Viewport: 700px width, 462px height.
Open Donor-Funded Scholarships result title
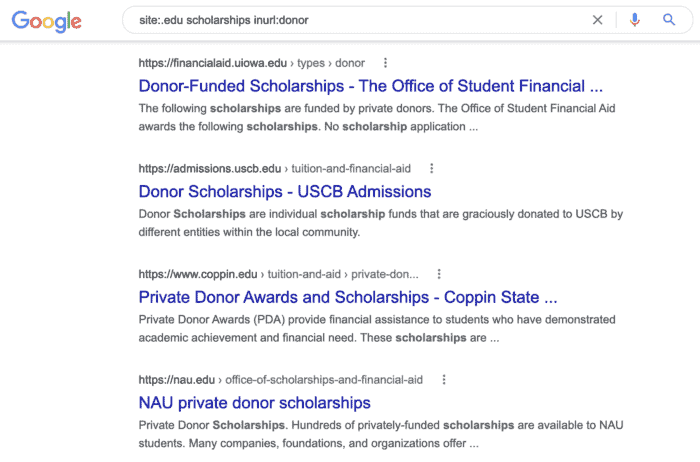[371, 86]
